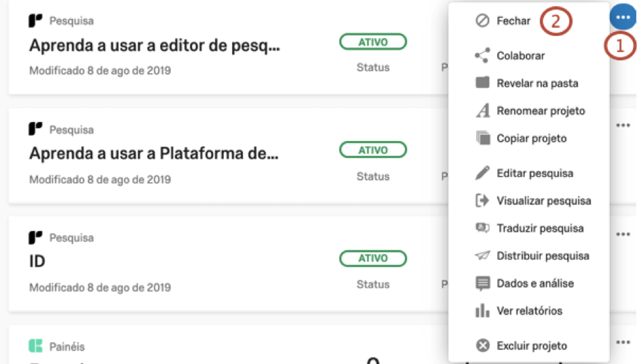
Task: Click modified date under the ID project
Action: pos(100,287)
